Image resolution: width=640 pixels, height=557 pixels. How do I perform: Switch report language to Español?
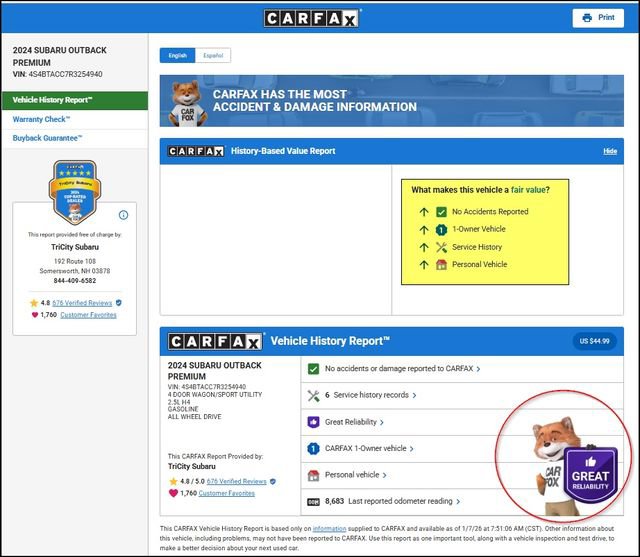tap(213, 56)
